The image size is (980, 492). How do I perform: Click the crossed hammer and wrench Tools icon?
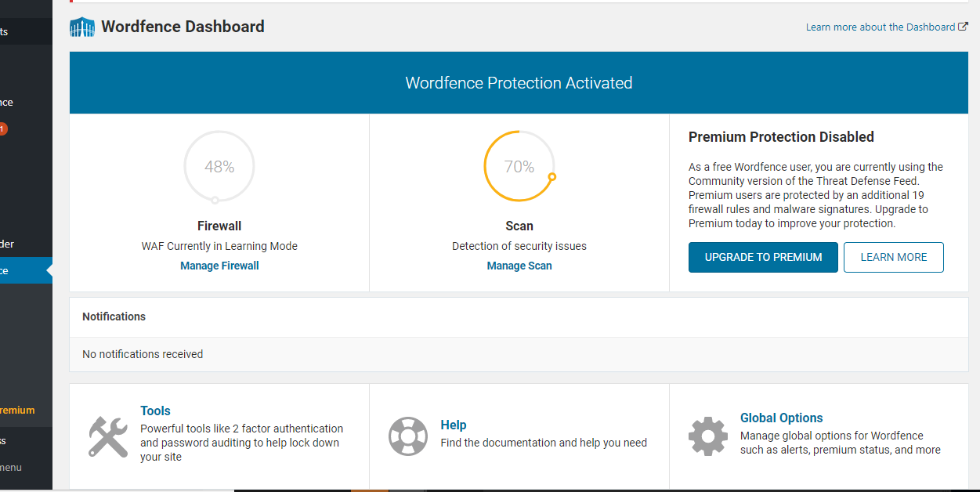(x=108, y=436)
